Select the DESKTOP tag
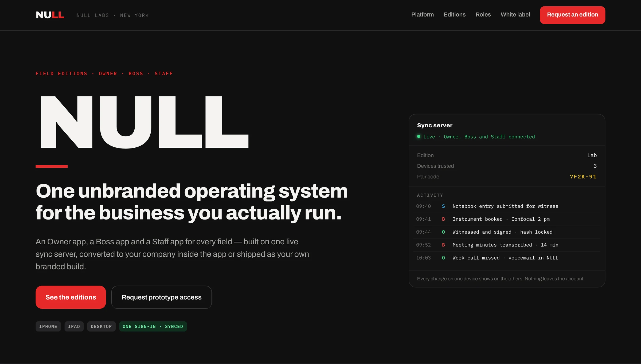Image resolution: width=641 pixels, height=364 pixels. pyautogui.click(x=101, y=326)
